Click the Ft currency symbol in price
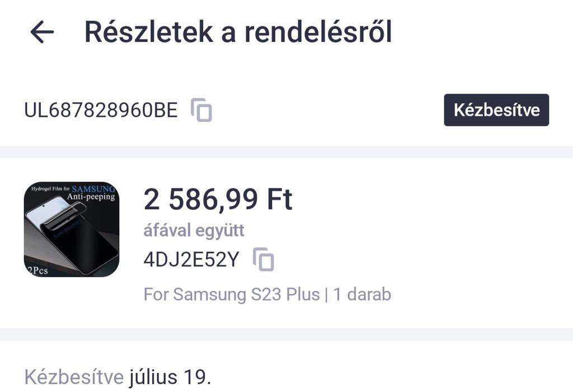The width and height of the screenshot is (573, 392). [x=279, y=200]
